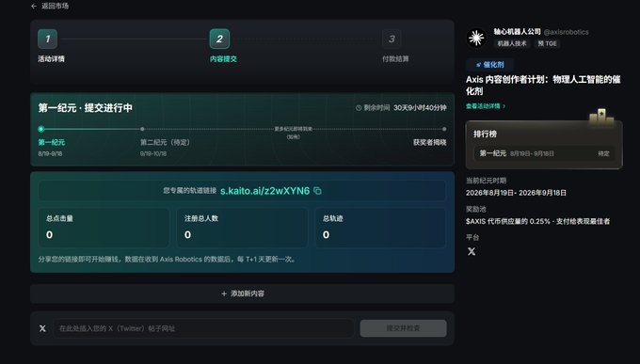
Task: Click 第一纪元 · 提交进行中 heading
Action: (x=86, y=108)
